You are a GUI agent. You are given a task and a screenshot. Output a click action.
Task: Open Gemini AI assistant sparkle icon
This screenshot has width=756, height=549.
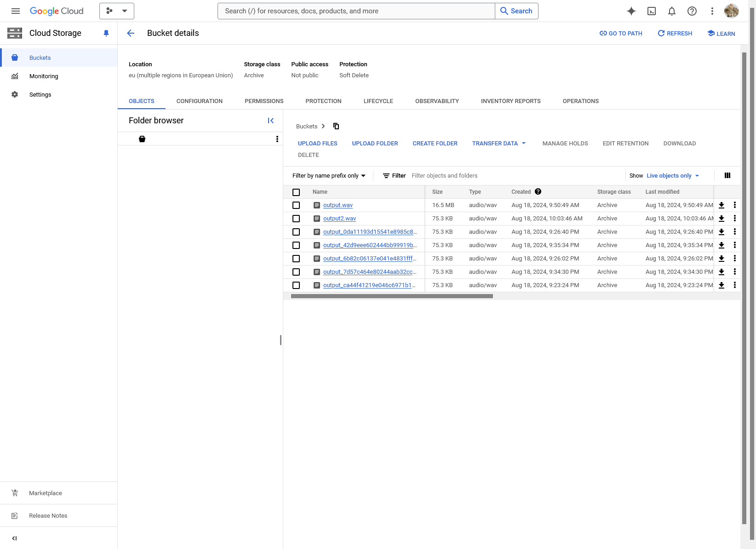(x=631, y=11)
